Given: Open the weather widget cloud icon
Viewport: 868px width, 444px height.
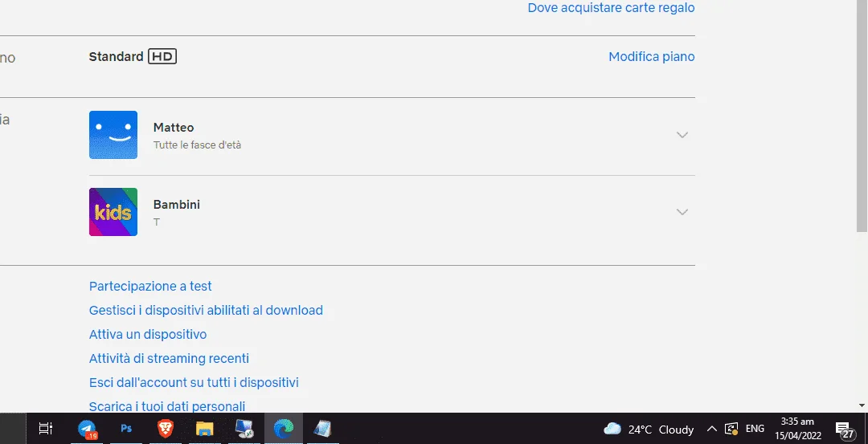Looking at the screenshot, I should coord(612,429).
